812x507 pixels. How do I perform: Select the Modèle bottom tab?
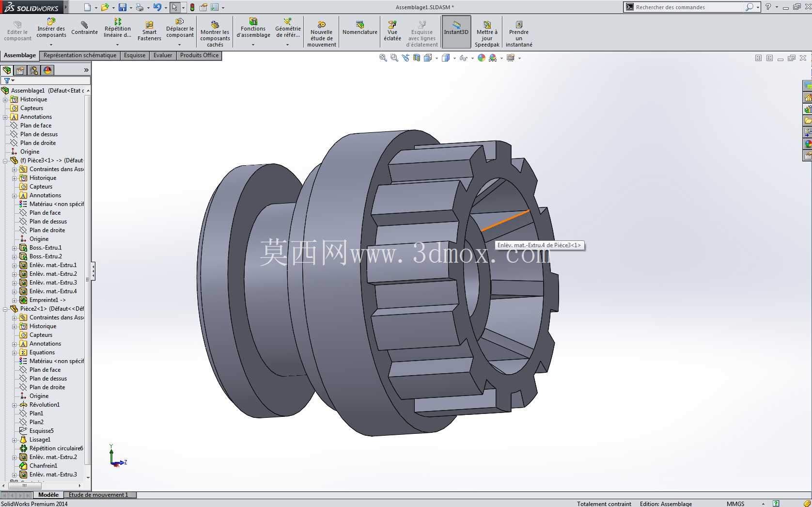(x=48, y=495)
